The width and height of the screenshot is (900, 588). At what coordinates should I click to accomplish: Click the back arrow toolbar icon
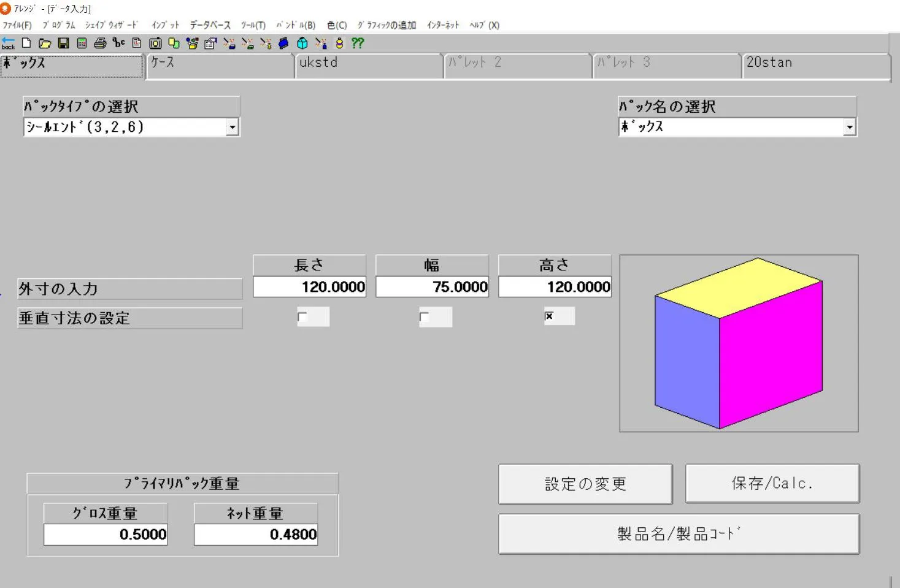(8, 43)
